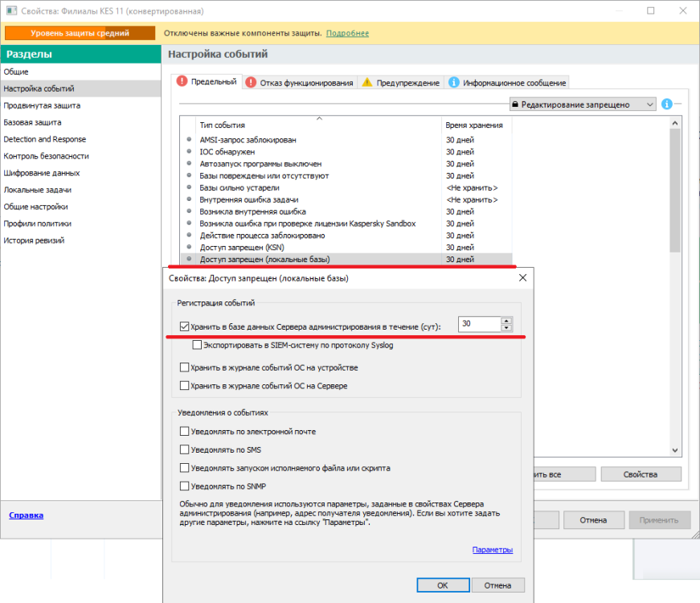
Task: Open the Общие section
Action: pos(80,72)
